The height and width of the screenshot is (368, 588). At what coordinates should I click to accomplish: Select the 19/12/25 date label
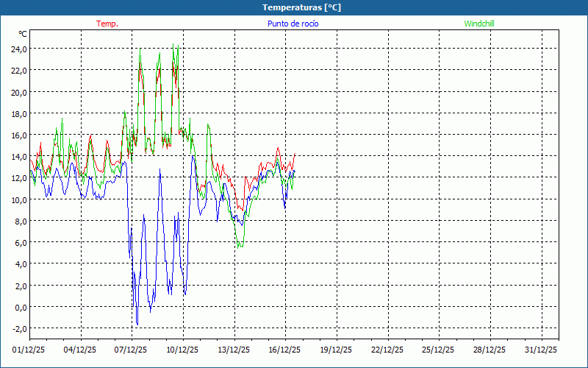[337, 350]
